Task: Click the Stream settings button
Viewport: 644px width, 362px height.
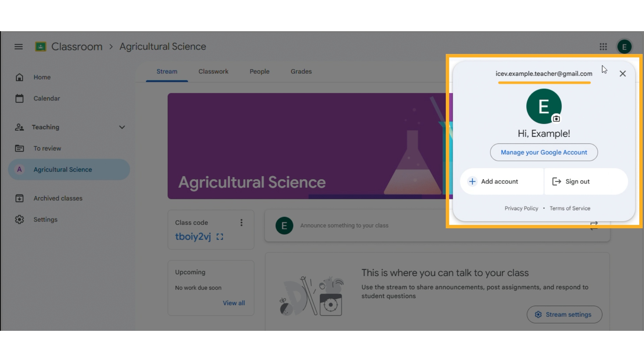Action: (564, 314)
